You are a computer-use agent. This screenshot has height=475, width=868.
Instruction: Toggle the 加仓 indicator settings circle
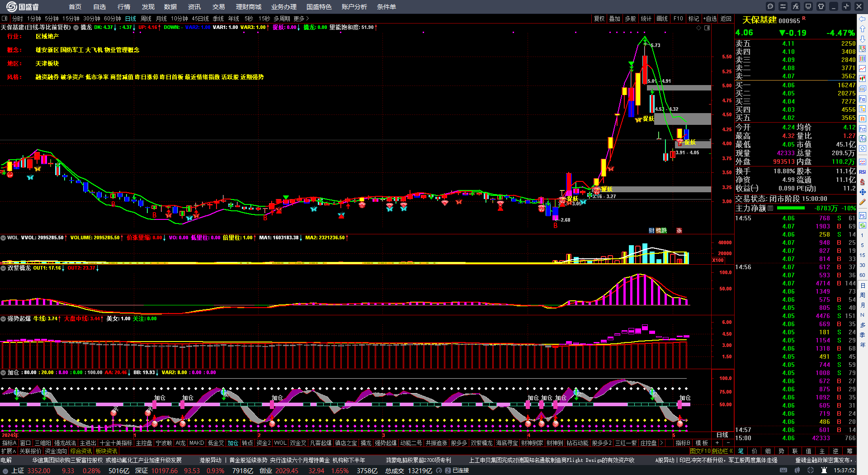point(3,372)
